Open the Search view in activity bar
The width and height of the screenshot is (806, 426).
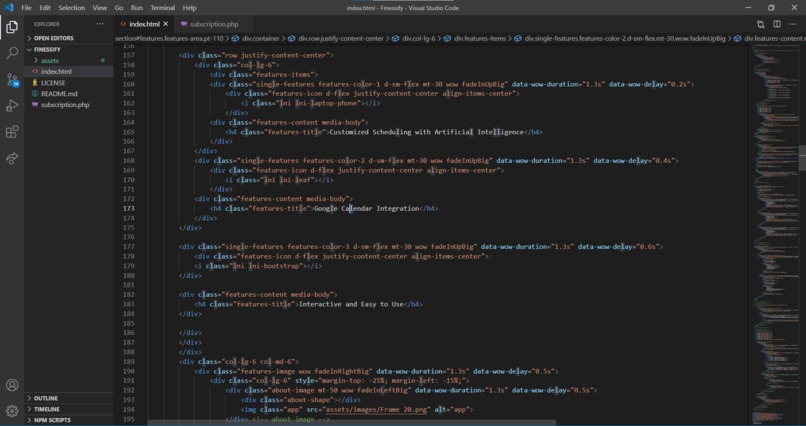pyautogui.click(x=12, y=52)
